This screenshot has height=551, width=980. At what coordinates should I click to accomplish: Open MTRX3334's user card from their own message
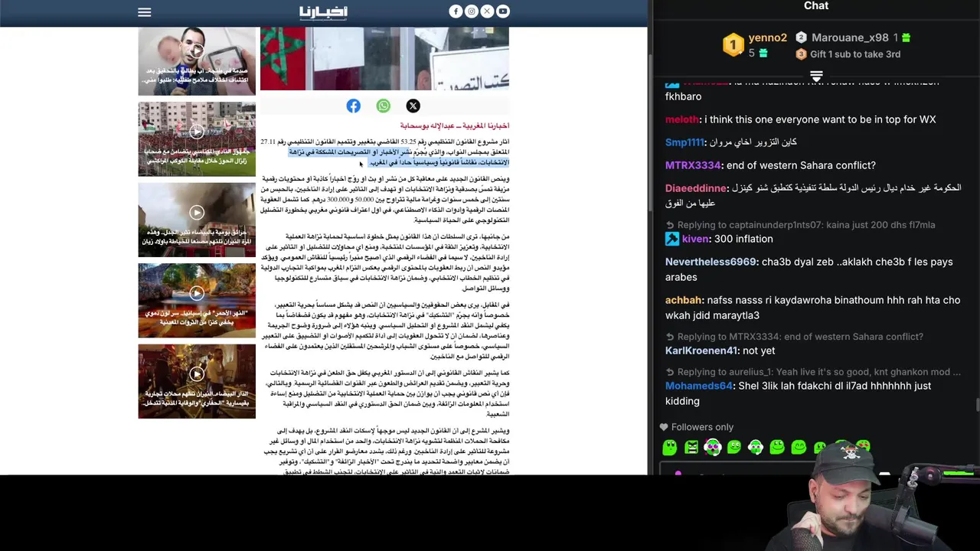tap(693, 165)
